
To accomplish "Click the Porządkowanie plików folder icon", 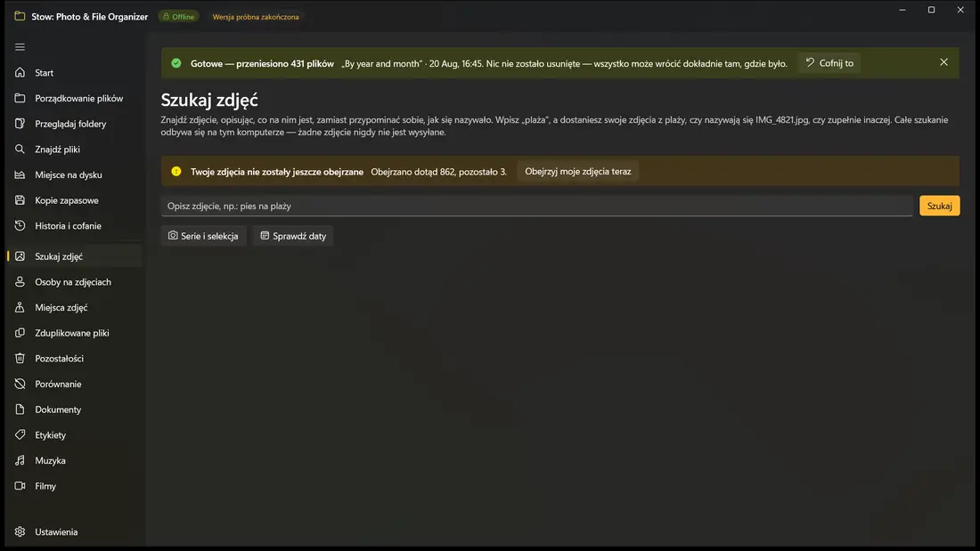I will tap(20, 98).
